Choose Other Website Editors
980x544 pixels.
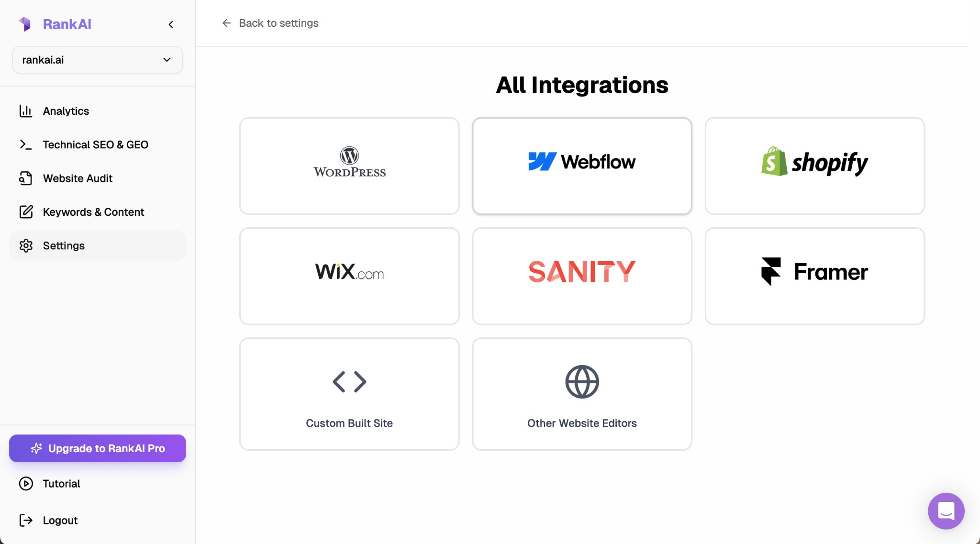[x=581, y=394]
